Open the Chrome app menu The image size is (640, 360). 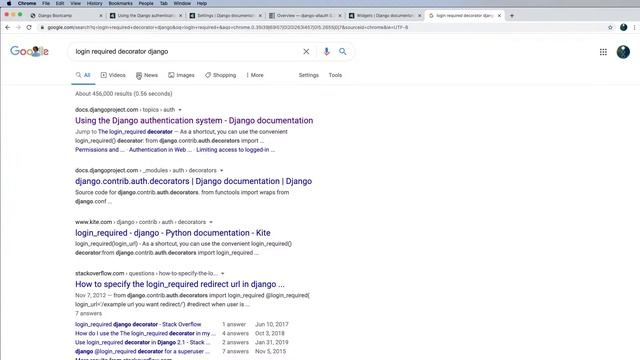(27, 3)
